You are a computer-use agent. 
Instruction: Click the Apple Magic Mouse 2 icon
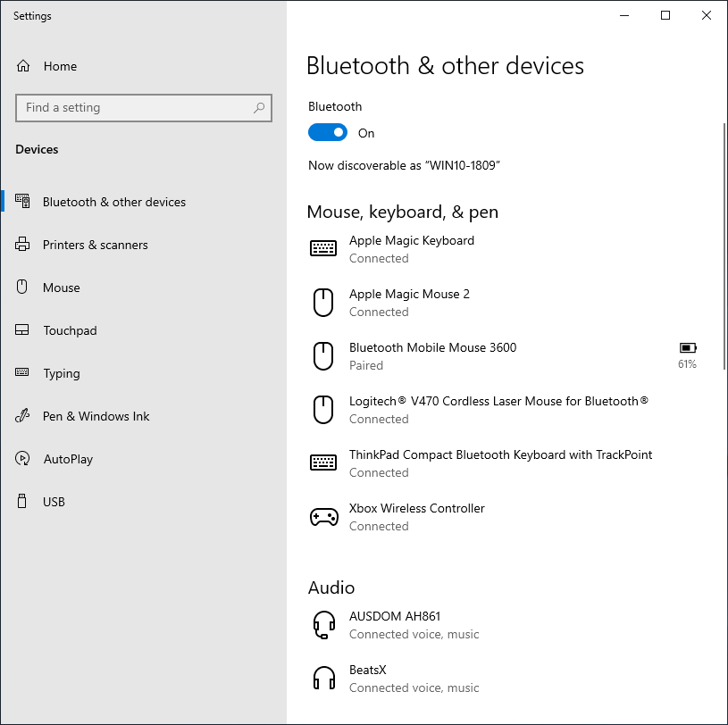[323, 303]
